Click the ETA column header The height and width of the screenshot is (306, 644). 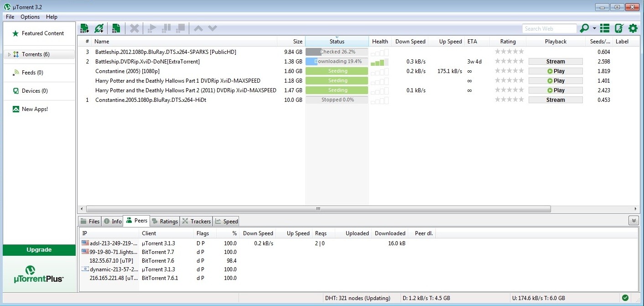[x=477, y=42]
